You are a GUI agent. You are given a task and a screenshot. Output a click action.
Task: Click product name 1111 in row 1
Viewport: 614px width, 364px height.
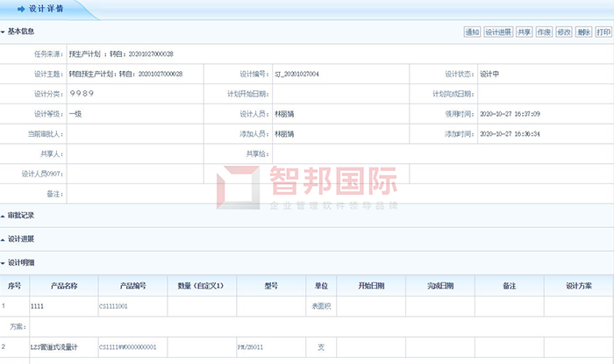(x=37, y=306)
